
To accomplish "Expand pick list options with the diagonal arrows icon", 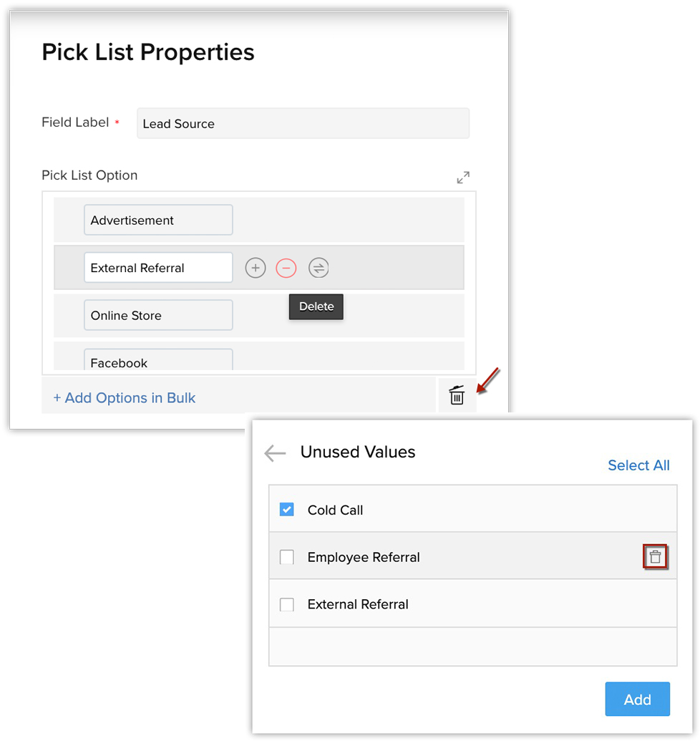I will click(463, 178).
